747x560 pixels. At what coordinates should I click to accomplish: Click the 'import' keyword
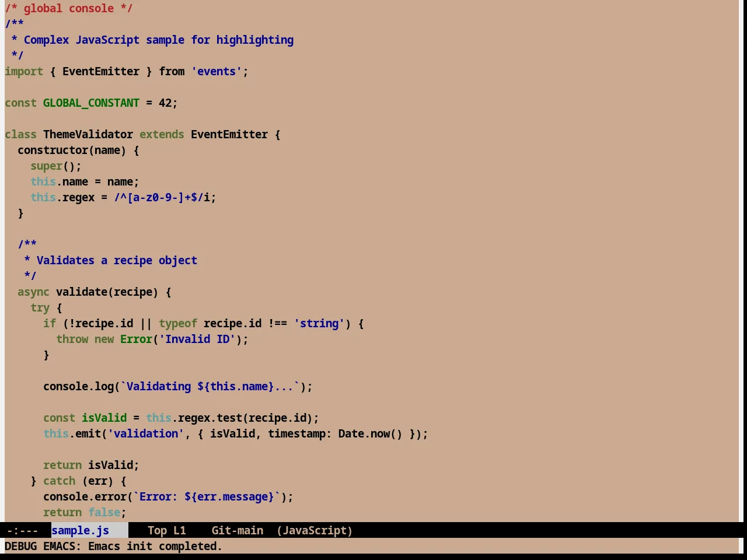coord(24,71)
